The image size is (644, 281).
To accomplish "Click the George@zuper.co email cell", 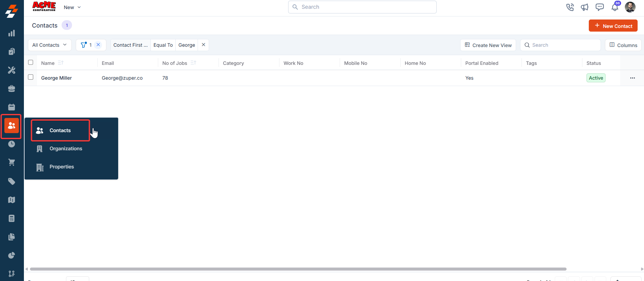I will point(122,78).
